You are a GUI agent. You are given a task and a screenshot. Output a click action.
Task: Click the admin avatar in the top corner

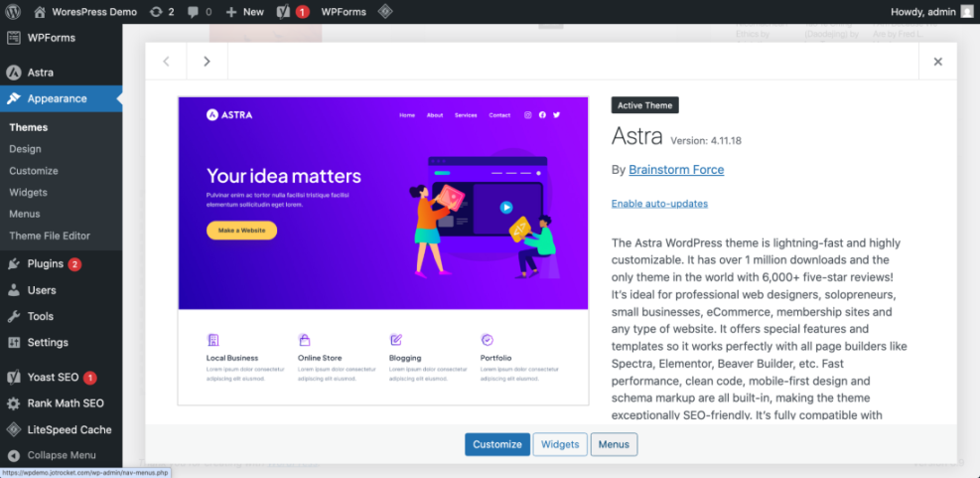click(x=967, y=11)
